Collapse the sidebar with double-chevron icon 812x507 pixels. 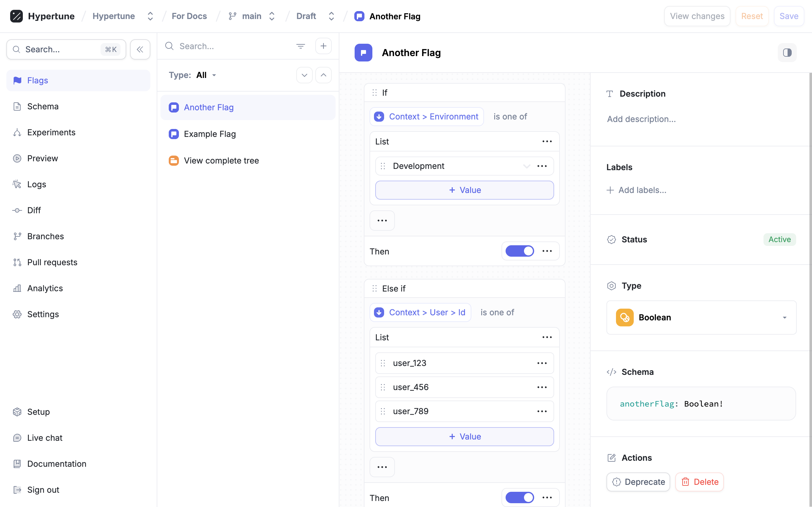tap(140, 49)
